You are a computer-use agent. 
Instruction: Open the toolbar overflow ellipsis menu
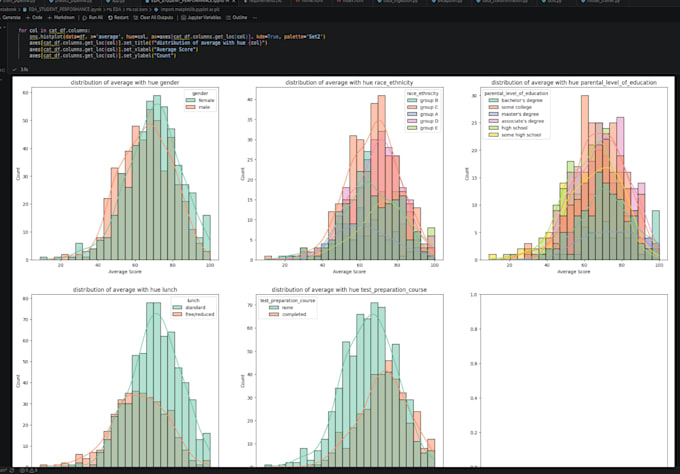tap(255, 18)
